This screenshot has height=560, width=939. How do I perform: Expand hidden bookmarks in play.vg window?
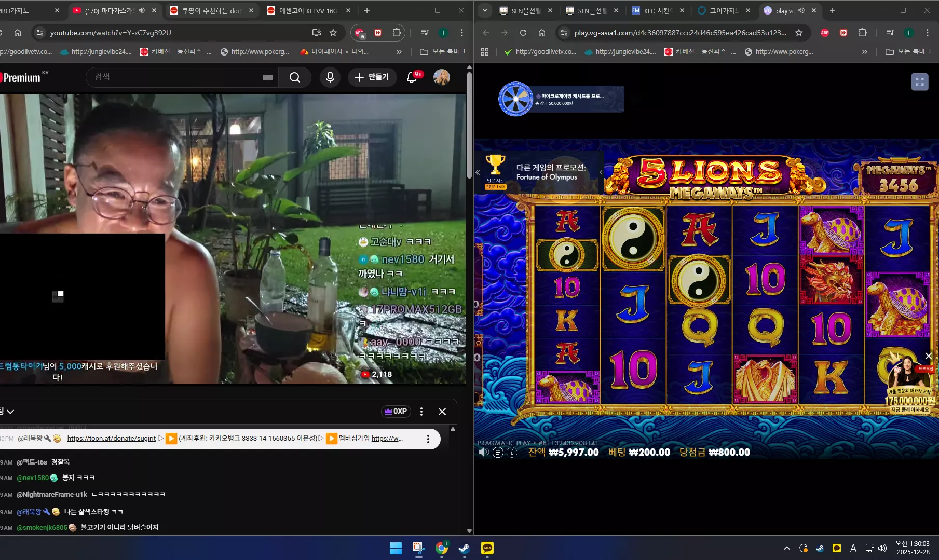[864, 52]
